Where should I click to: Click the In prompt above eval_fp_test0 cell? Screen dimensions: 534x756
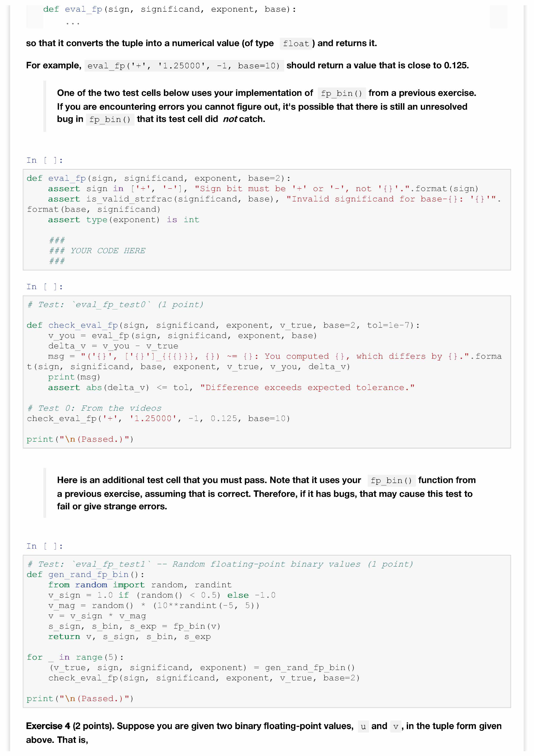tap(44, 287)
